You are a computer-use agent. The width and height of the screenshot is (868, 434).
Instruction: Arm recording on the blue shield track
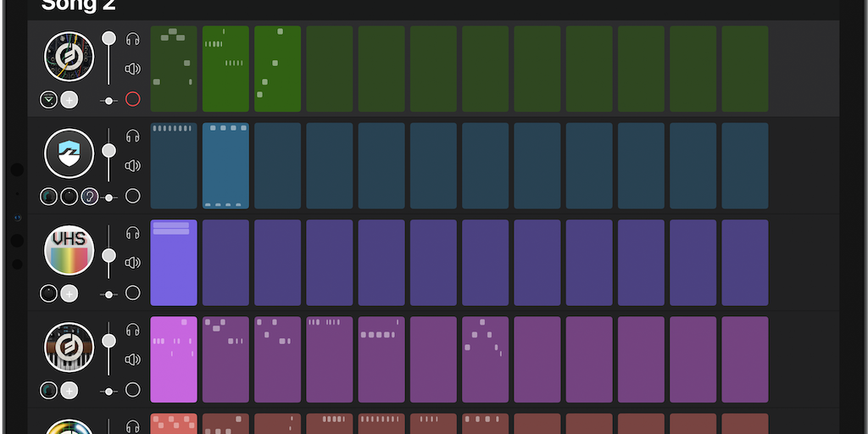[133, 196]
